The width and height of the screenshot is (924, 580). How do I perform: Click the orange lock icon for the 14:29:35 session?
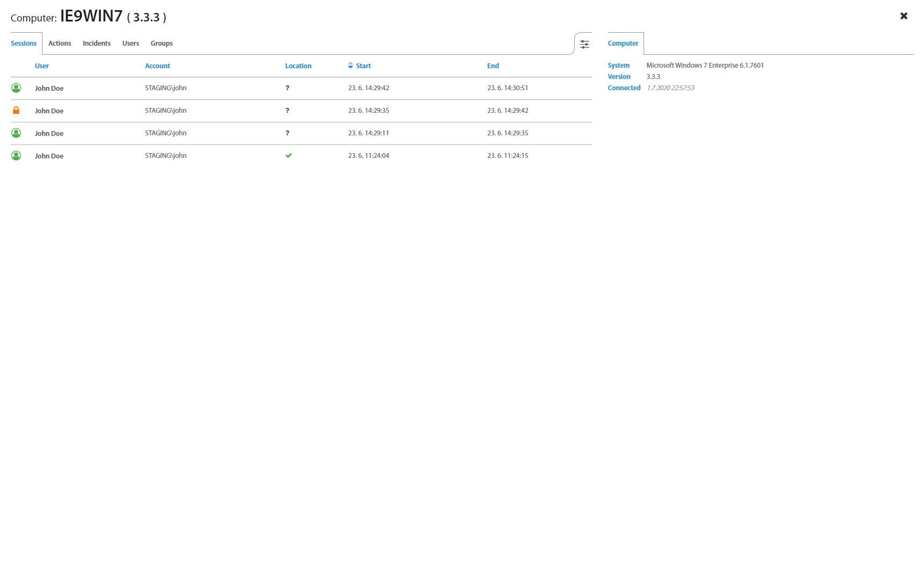click(x=16, y=111)
